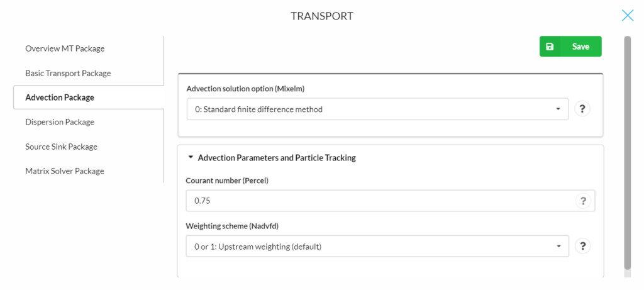The image size is (644, 290).
Task: Go to Dispersion Package
Action: pos(60,122)
